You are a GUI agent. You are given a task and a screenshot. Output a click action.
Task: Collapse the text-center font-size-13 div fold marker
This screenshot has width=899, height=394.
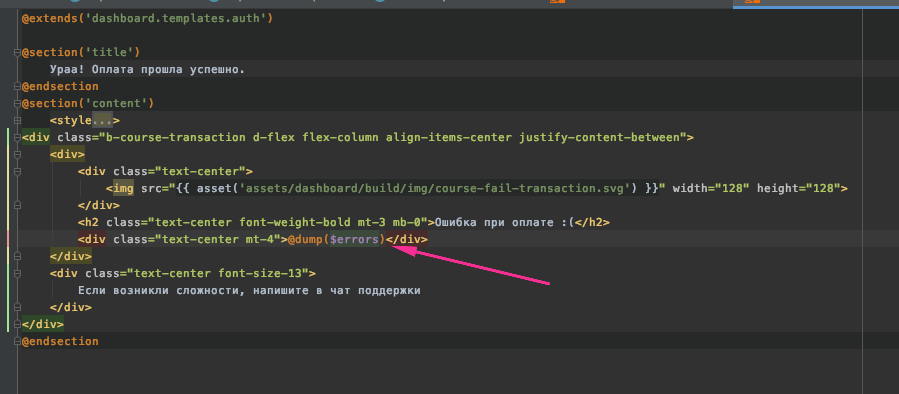click(x=17, y=274)
